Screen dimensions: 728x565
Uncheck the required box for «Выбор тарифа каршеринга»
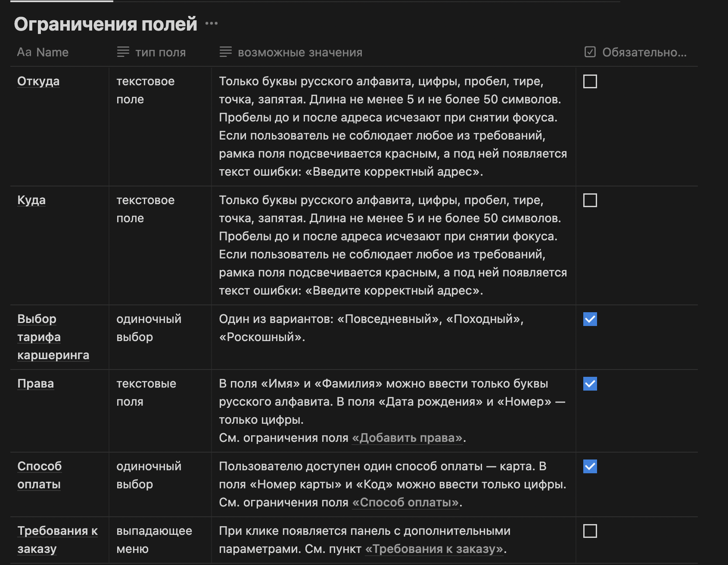tap(590, 320)
